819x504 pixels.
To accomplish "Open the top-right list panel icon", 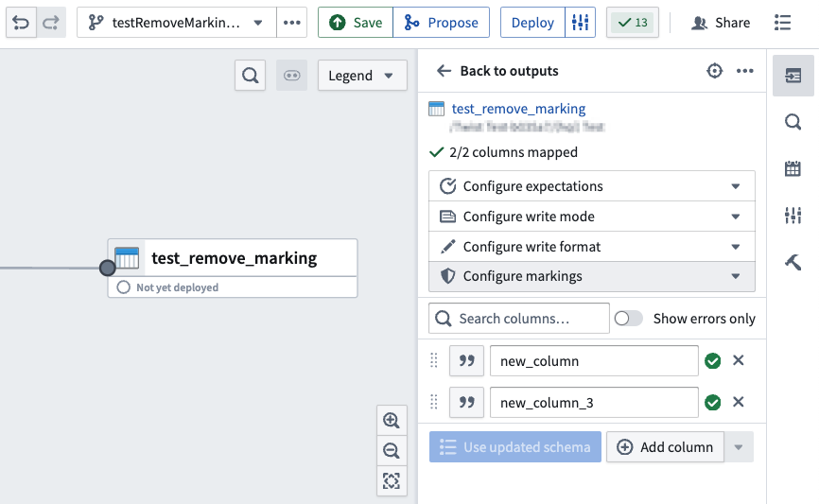I will pyautogui.click(x=782, y=23).
